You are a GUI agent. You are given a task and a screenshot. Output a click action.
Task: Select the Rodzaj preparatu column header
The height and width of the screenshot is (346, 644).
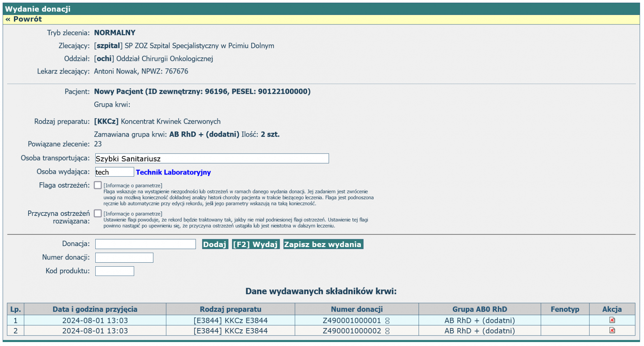pyautogui.click(x=230, y=309)
